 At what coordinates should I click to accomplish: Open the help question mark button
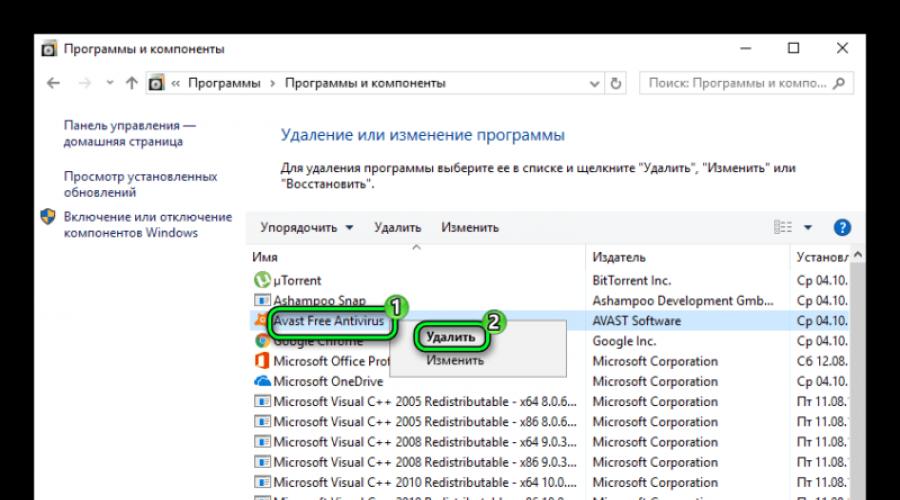842,227
